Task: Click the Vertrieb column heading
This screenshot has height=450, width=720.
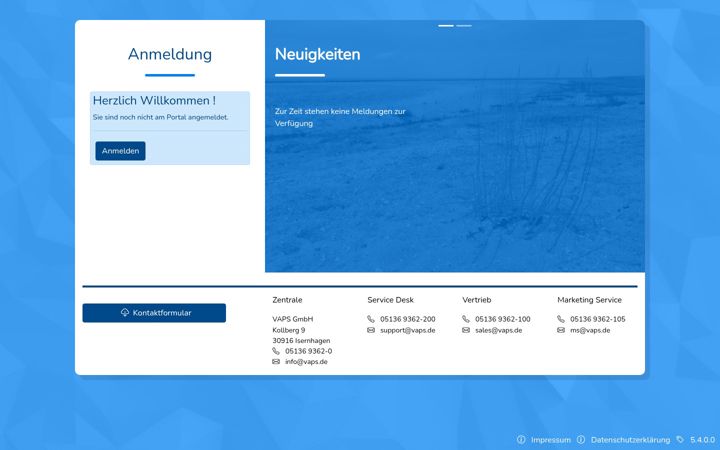Action: 477,300
